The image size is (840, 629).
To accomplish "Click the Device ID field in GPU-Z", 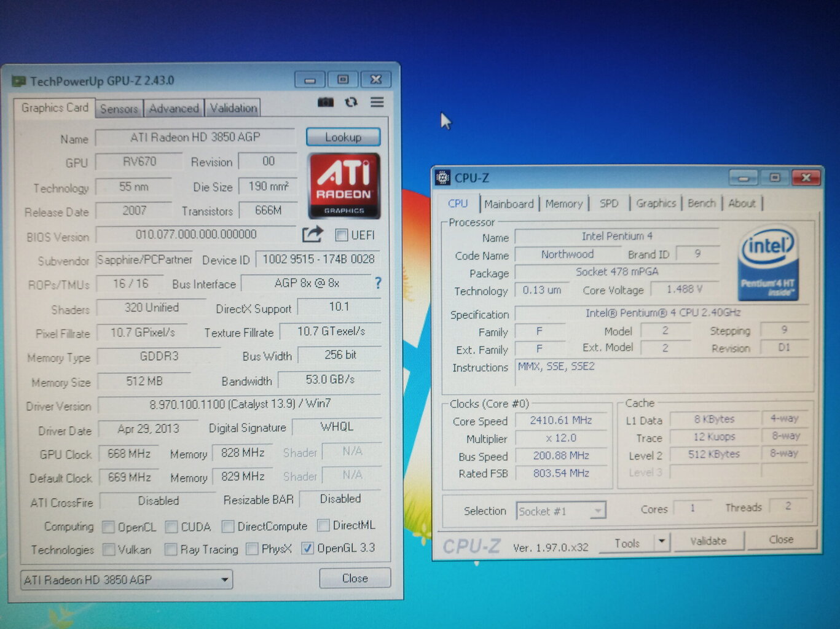I will pos(318,259).
